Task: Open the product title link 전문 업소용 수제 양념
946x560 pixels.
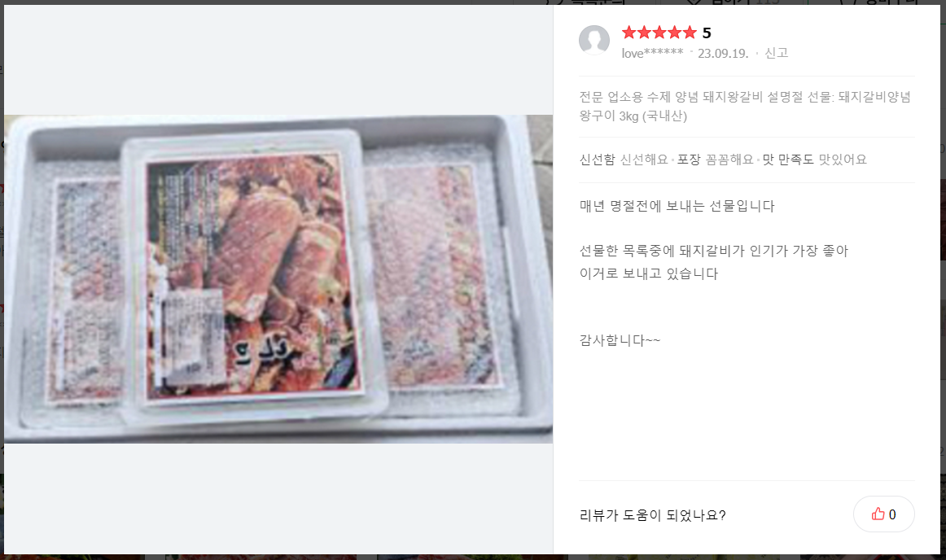Action: click(x=745, y=106)
